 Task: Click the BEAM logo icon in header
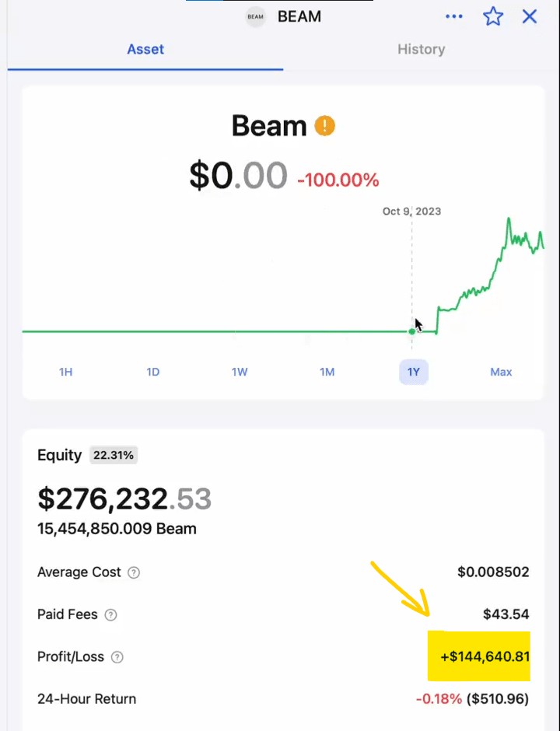[255, 16]
